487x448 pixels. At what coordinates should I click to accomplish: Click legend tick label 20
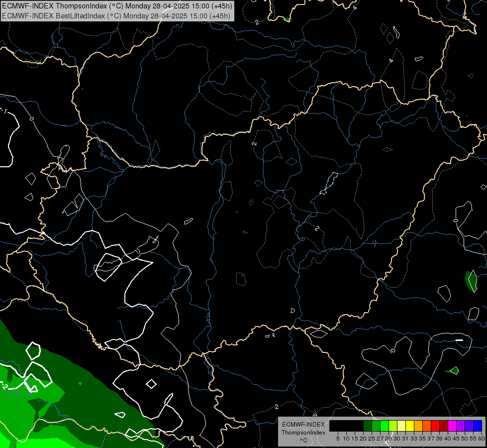tap(364, 439)
